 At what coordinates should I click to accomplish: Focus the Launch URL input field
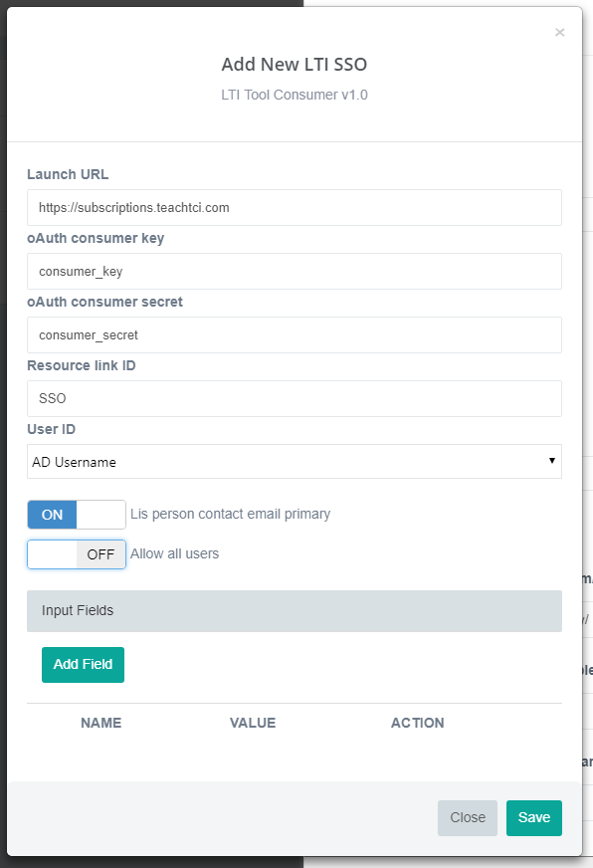click(x=295, y=207)
